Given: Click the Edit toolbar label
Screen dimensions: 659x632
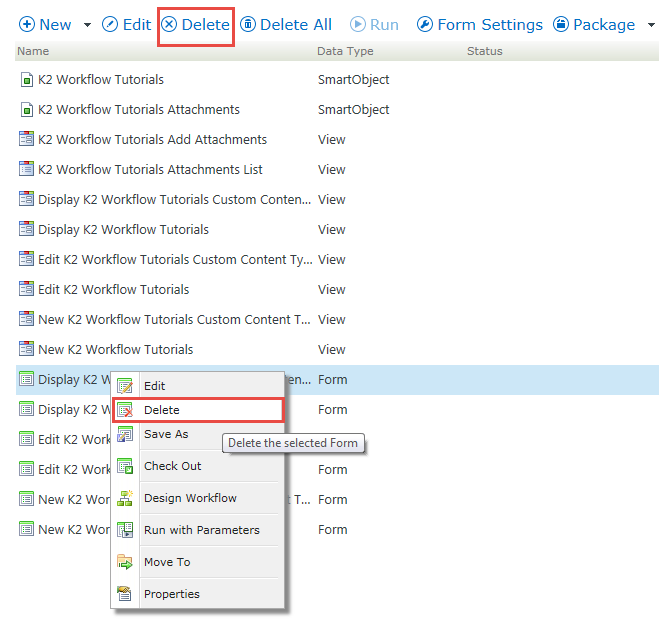Looking at the screenshot, I should [x=137, y=25].
